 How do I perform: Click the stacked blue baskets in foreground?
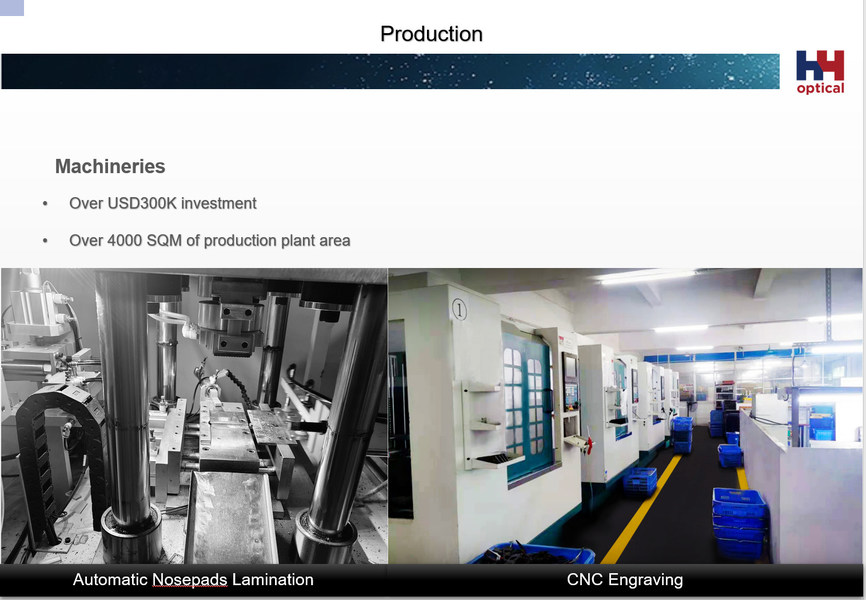[x=739, y=520]
